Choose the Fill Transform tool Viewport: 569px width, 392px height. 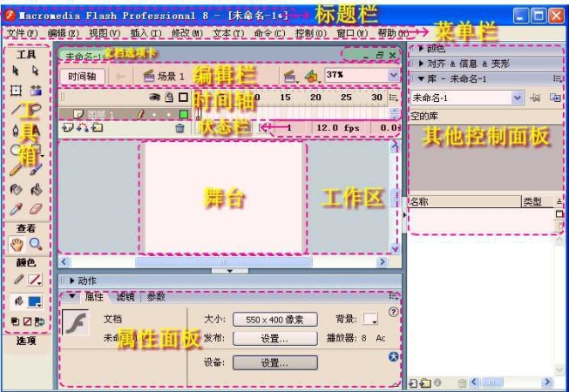(x=36, y=90)
